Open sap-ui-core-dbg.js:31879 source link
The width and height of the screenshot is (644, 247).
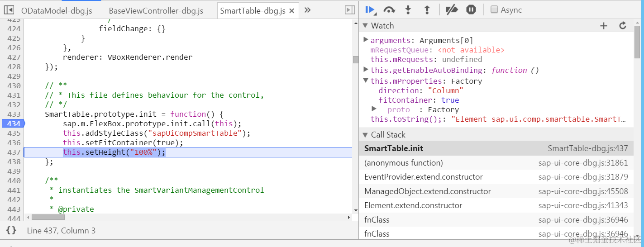point(583,177)
